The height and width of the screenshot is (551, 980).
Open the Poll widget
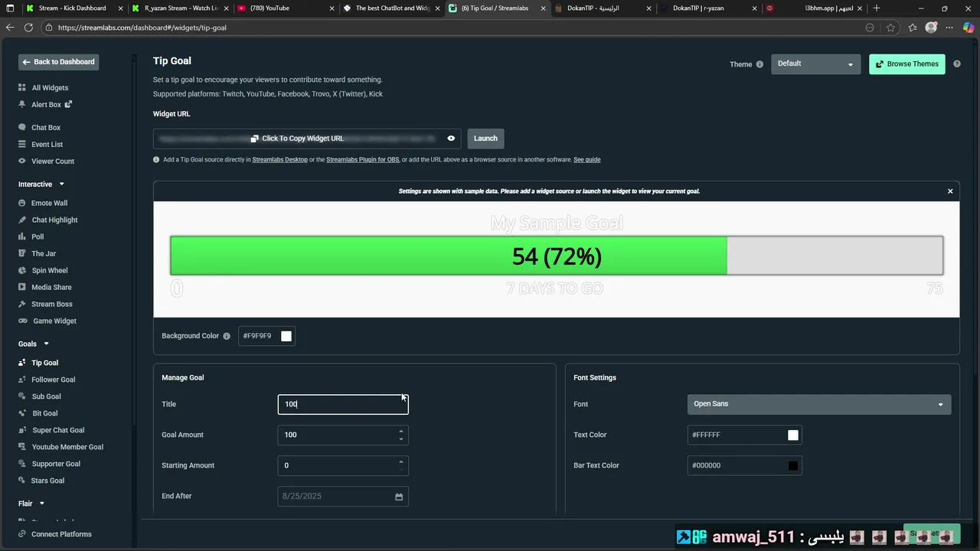coord(38,237)
